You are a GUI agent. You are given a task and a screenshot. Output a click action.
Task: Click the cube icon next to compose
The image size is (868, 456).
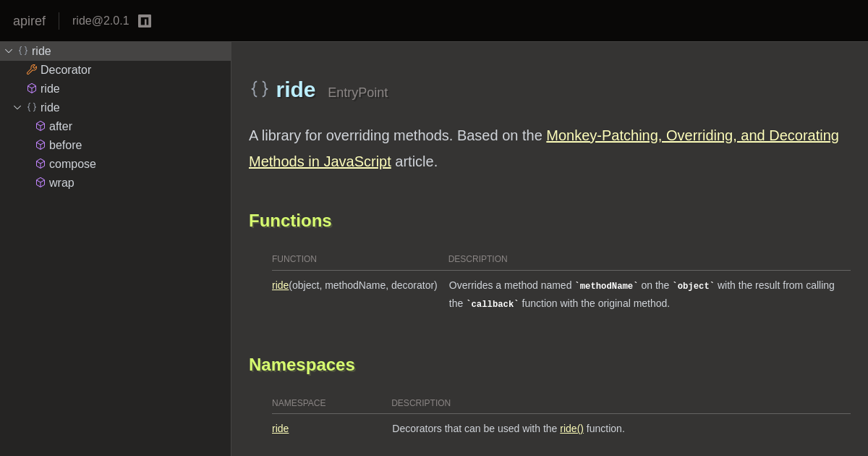pyautogui.click(x=41, y=164)
